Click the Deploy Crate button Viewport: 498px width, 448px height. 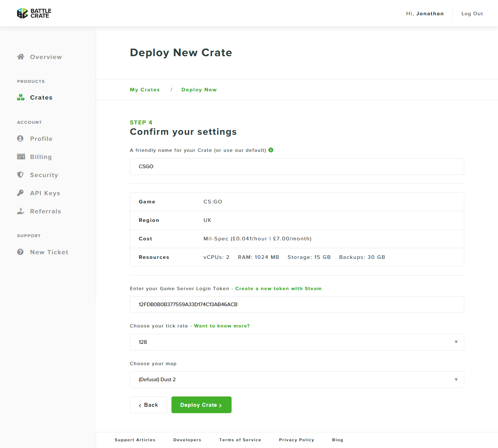[x=201, y=405]
